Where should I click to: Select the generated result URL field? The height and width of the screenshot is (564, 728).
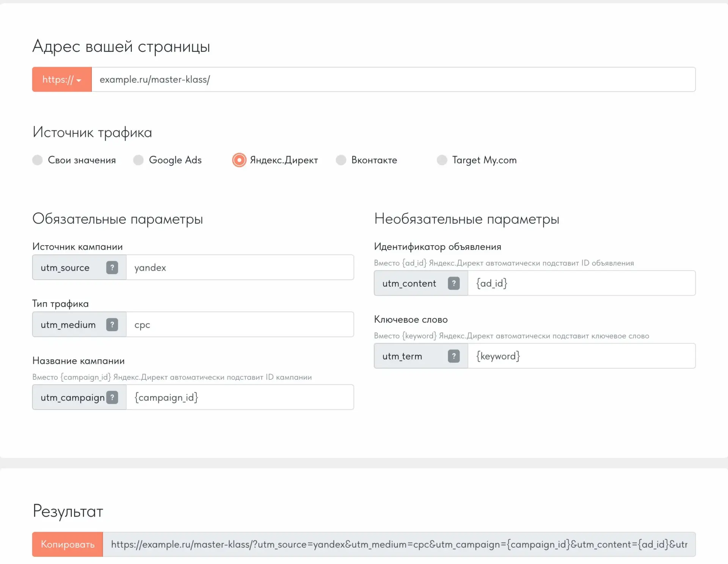coord(399,544)
